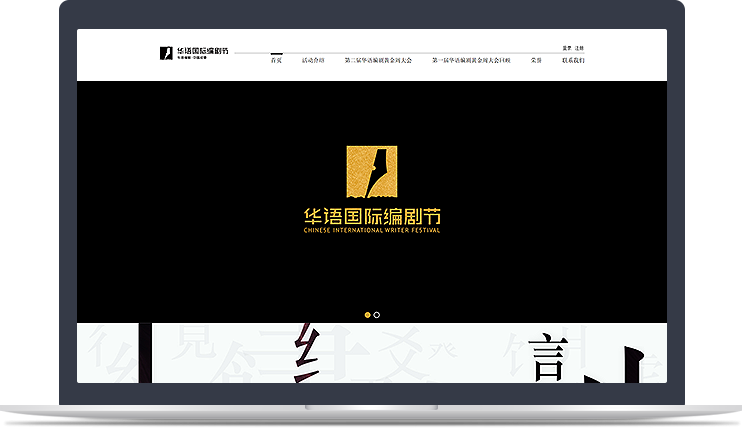The height and width of the screenshot is (429, 742).
Task: Click the large gold 华语国际编剧节 banner title
Action: 371,215
